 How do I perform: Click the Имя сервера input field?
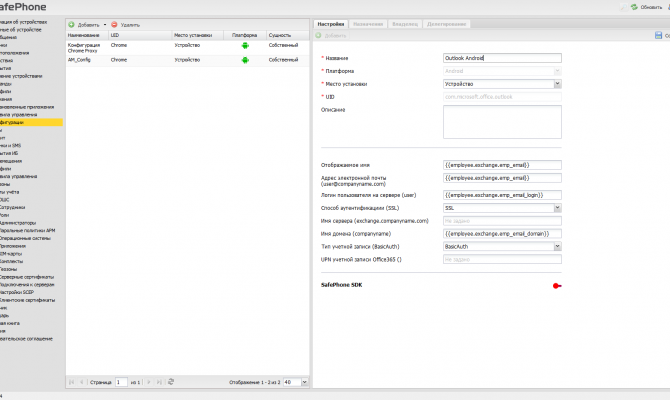click(502, 221)
